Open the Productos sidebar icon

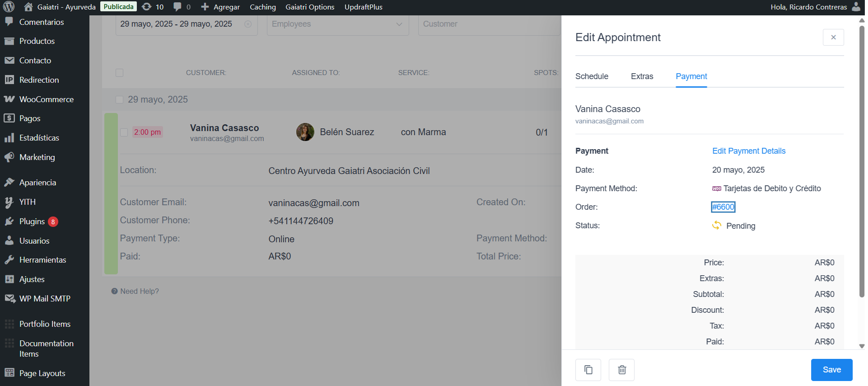pyautogui.click(x=9, y=41)
